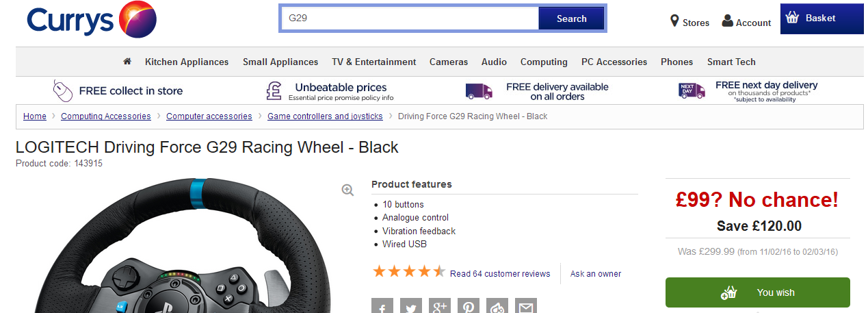Open Audio menu
This screenshot has height=313, width=868.
494,62
